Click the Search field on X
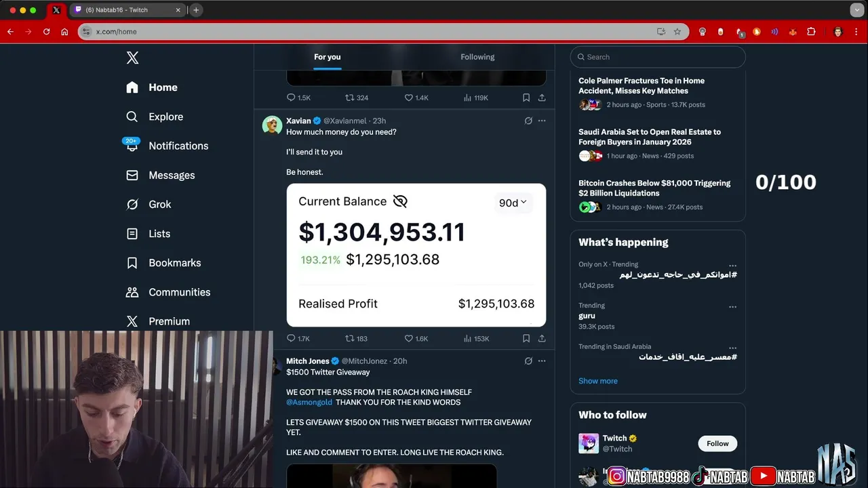The image size is (868, 488). [658, 57]
